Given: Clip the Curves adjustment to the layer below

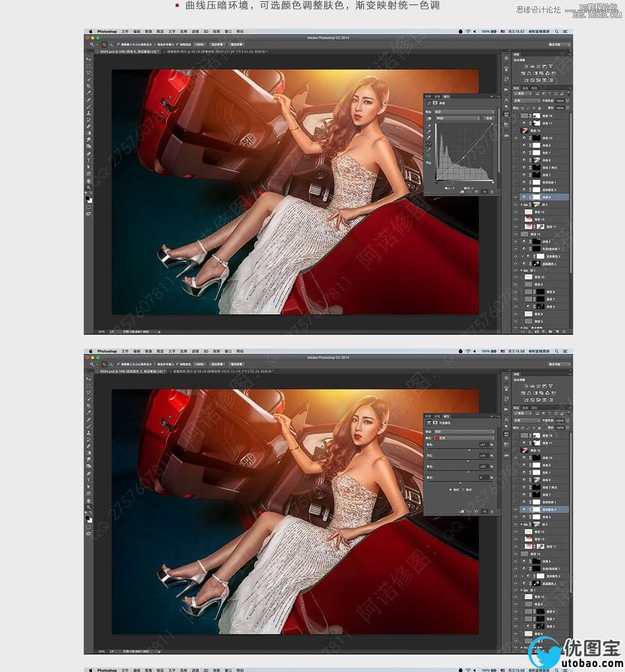Looking at the screenshot, I should [462, 192].
